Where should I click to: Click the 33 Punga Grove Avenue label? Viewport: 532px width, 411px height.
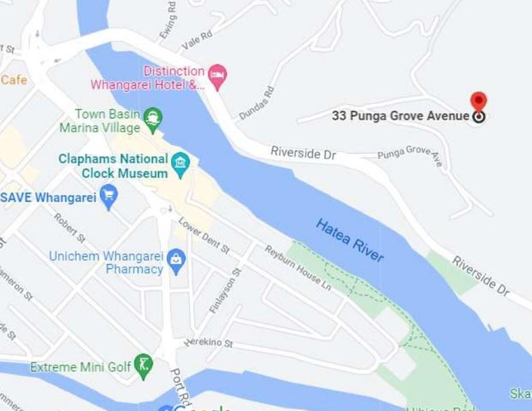[401, 116]
